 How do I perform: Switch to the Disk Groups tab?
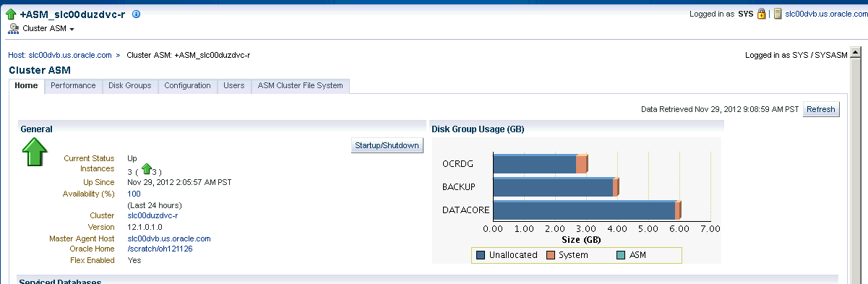130,85
